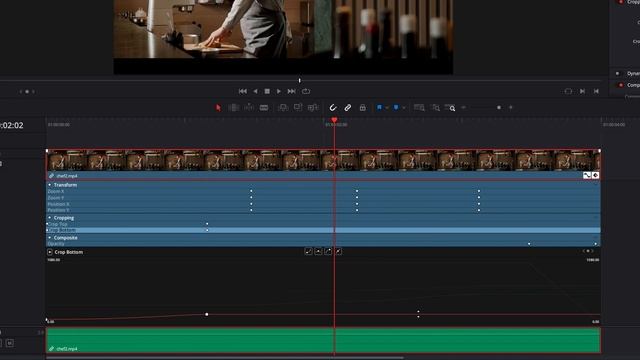Viewport: 640px width, 360px height.
Task: Select the red arrow Selection mode tool
Action: click(218, 108)
